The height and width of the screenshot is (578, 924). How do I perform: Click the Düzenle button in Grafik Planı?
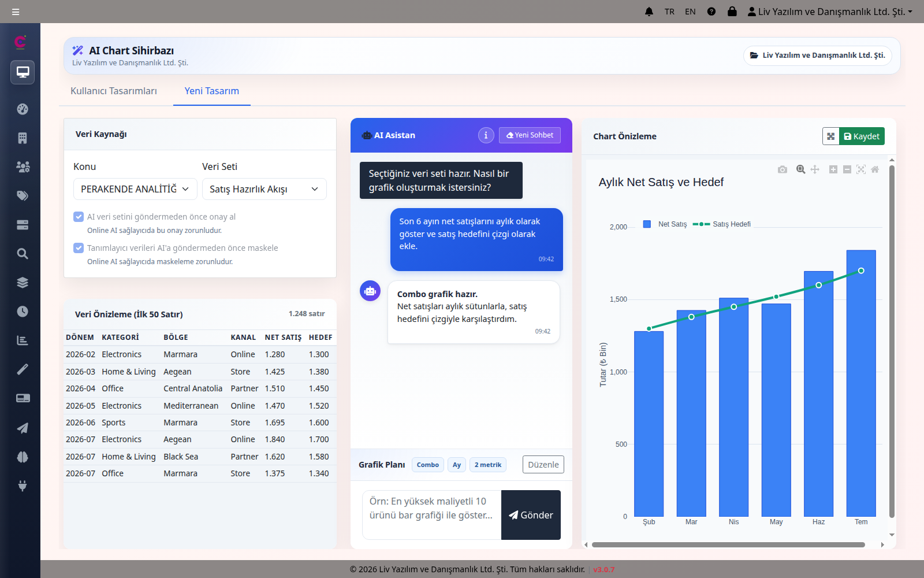coord(543,465)
